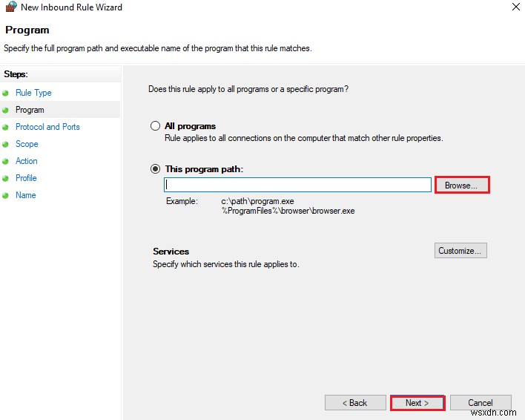
Task: Click the firewall wizard title bar icon
Action: (10, 7)
